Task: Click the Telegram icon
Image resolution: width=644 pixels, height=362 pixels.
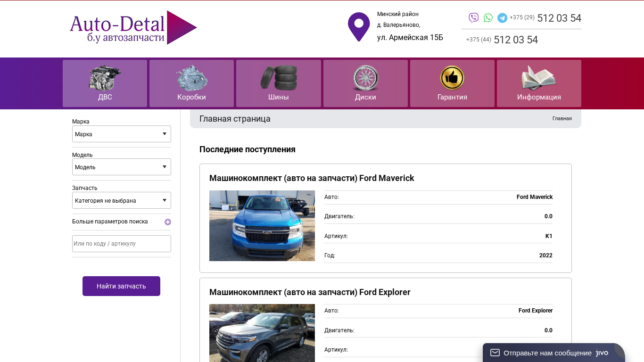Action: [x=502, y=18]
